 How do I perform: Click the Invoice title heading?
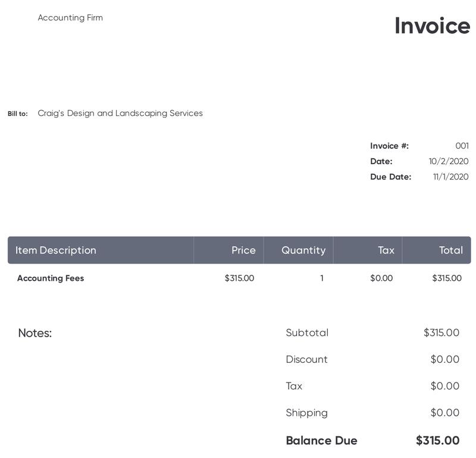433,26
